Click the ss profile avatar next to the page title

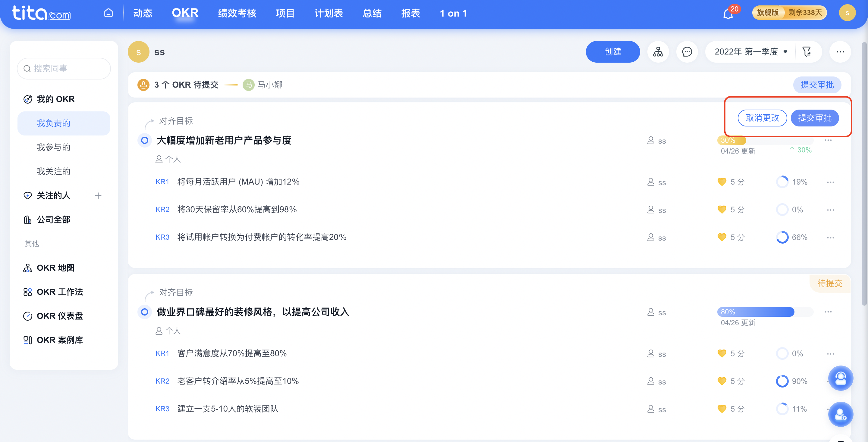point(139,52)
